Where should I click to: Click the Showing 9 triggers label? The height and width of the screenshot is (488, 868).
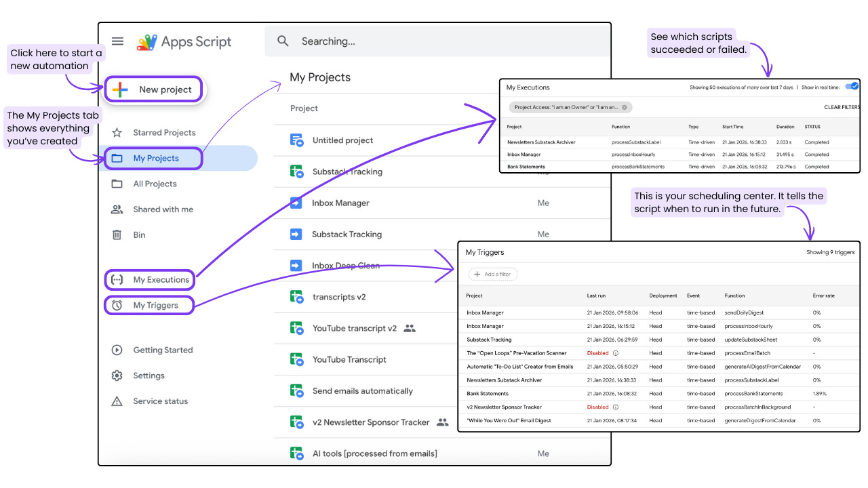tap(831, 252)
